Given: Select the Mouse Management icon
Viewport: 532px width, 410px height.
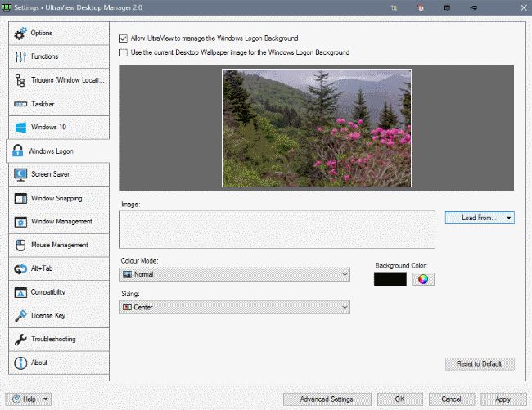Looking at the screenshot, I should coord(21,245).
